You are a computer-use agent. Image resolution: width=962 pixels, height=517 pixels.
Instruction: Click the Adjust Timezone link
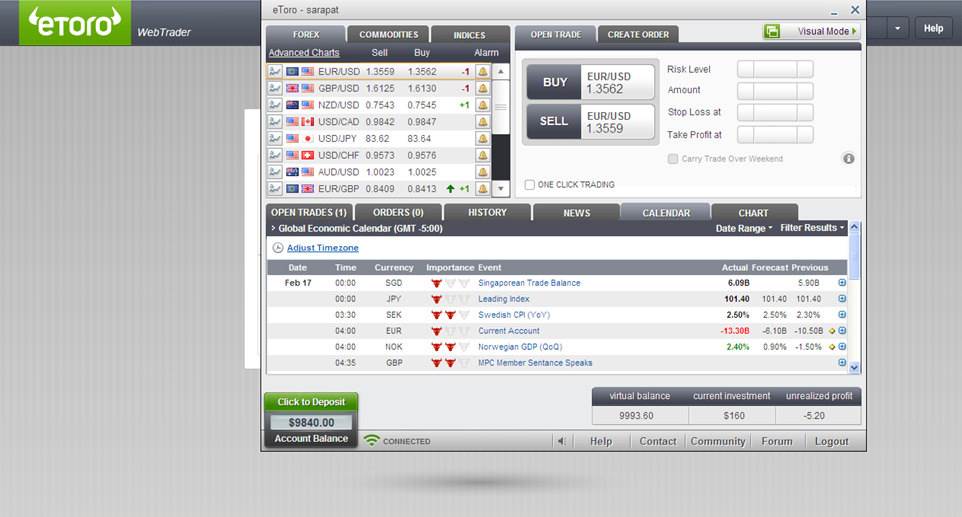[323, 248]
